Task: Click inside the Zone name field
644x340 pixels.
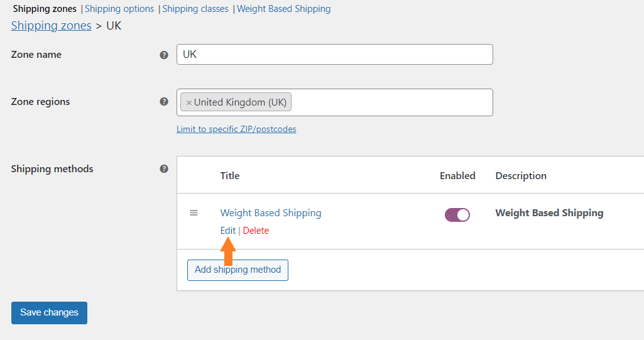Action: tap(335, 54)
